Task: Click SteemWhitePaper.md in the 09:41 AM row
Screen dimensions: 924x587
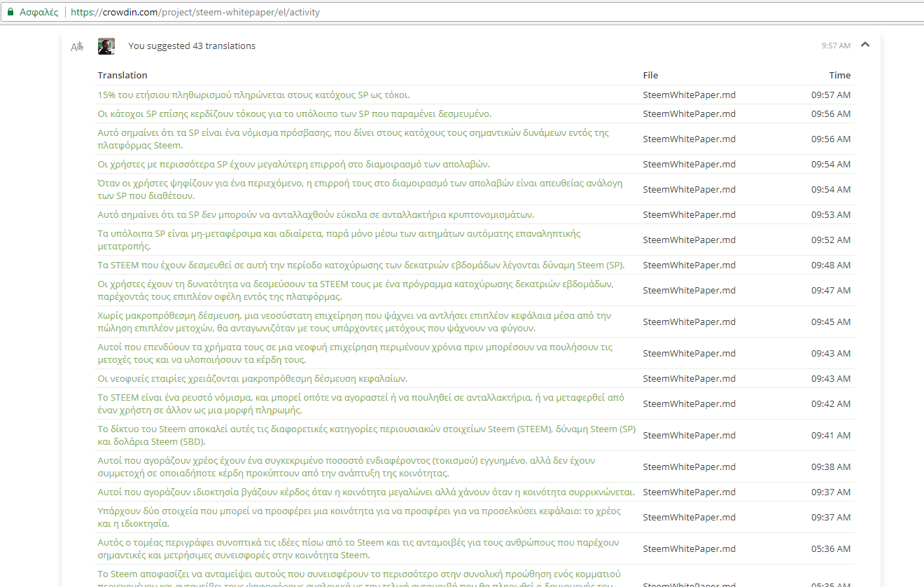Action: (689, 435)
